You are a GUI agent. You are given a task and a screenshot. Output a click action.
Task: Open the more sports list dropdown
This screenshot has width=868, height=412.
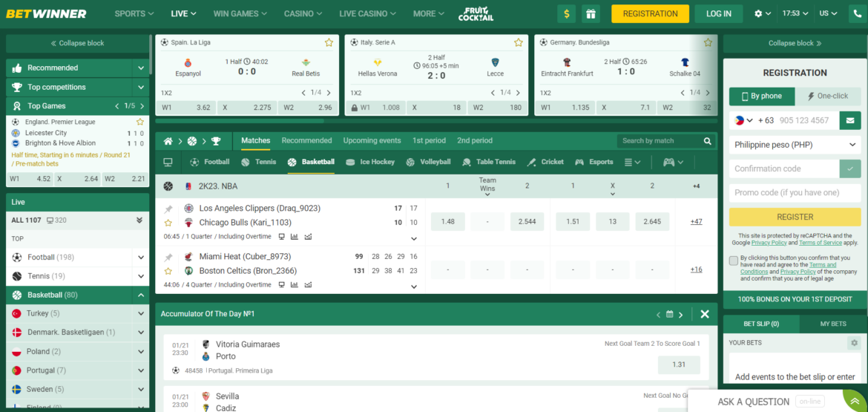click(633, 163)
